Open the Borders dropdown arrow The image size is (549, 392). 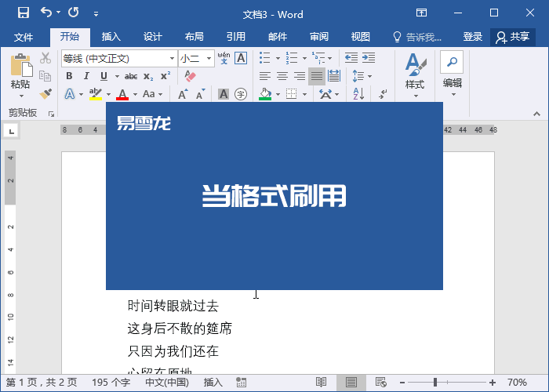[304, 94]
